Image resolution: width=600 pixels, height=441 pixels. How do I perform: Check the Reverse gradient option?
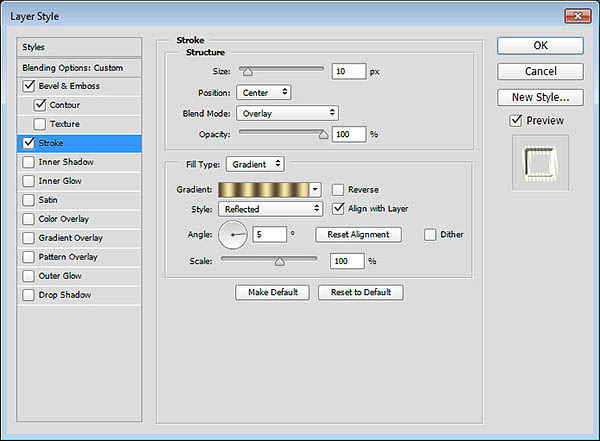click(x=338, y=189)
